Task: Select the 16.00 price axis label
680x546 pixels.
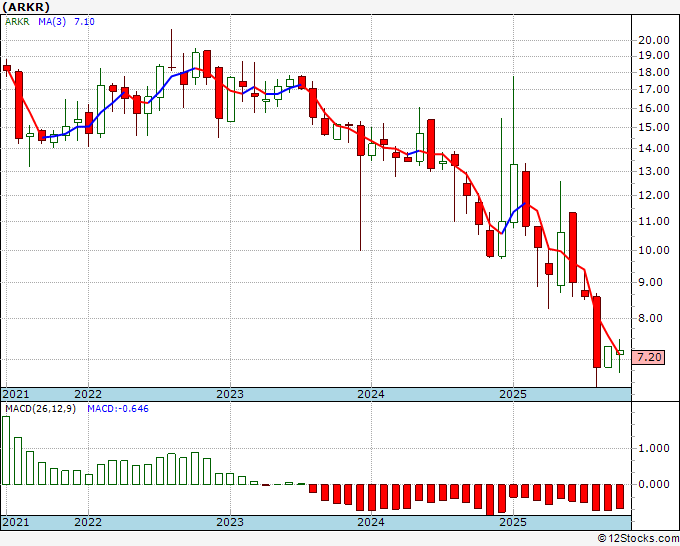Action: pyautogui.click(x=654, y=108)
